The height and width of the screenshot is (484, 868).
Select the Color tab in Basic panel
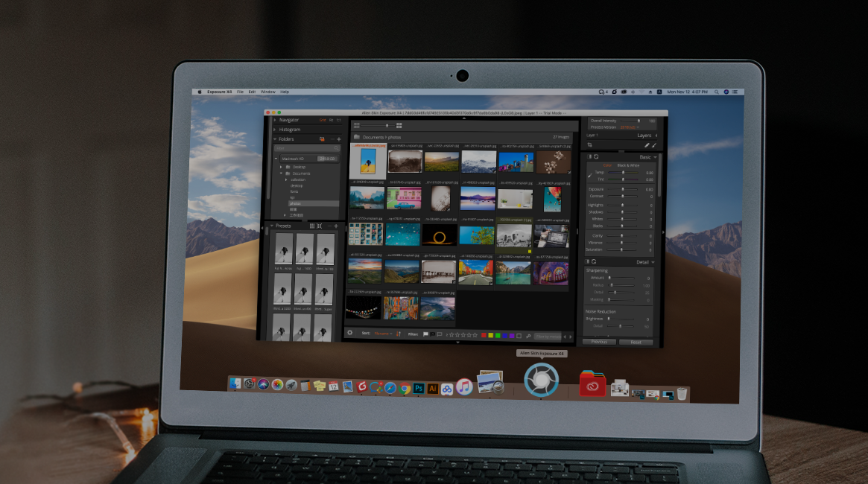[x=607, y=165]
